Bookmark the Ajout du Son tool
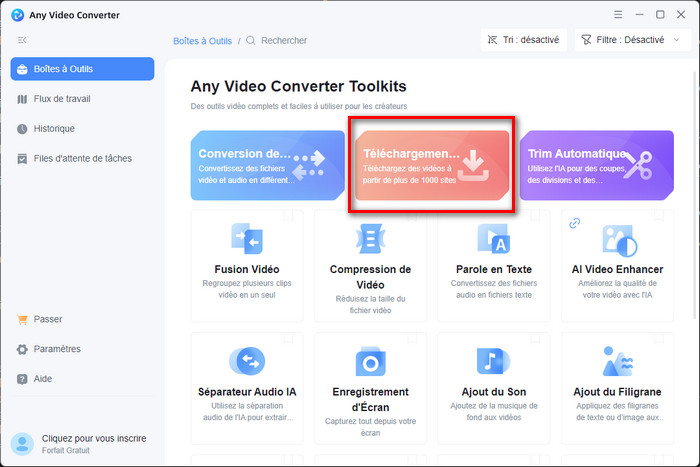The image size is (700, 467). coord(535,338)
